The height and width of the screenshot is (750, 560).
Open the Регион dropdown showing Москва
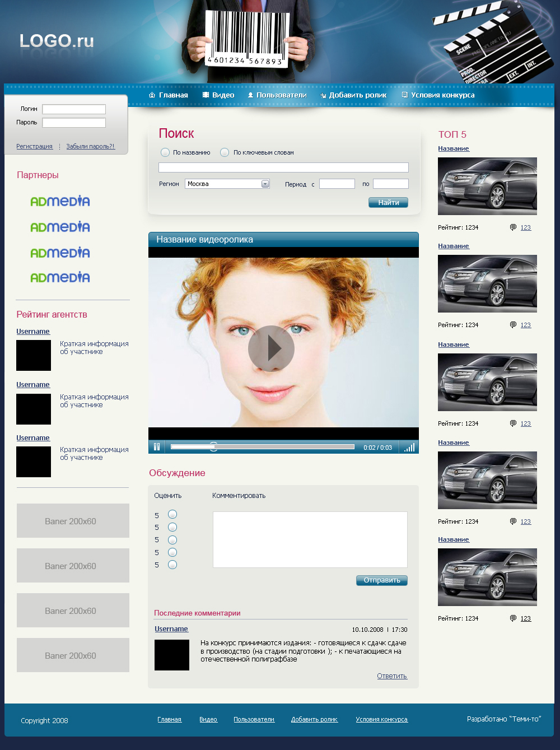point(227,184)
